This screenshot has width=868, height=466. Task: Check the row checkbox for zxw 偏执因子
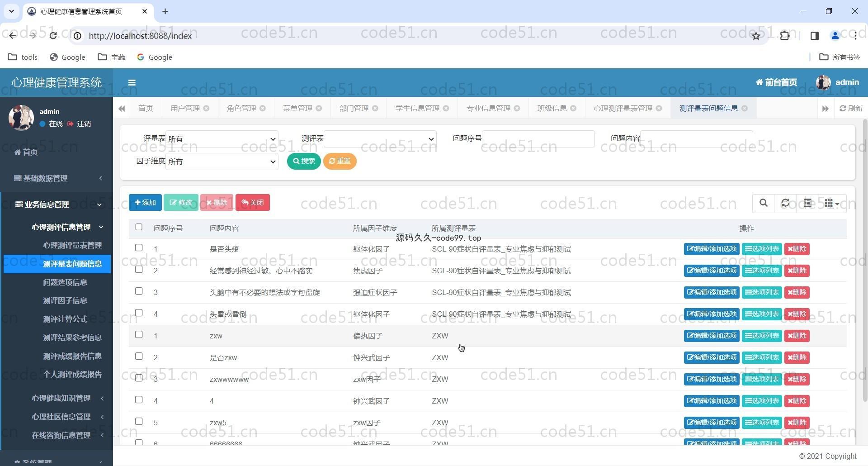[139, 335]
